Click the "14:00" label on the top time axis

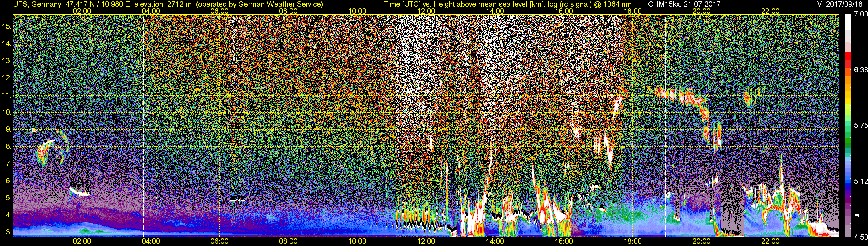(495, 11)
